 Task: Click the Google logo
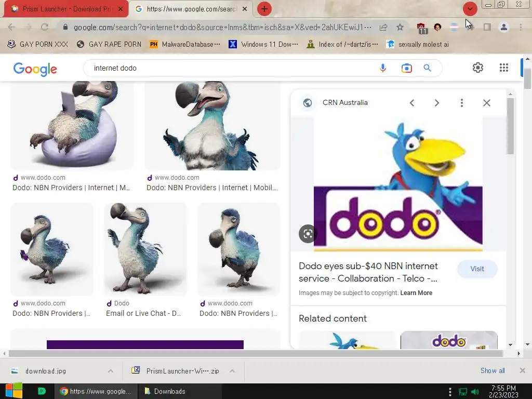tap(35, 69)
